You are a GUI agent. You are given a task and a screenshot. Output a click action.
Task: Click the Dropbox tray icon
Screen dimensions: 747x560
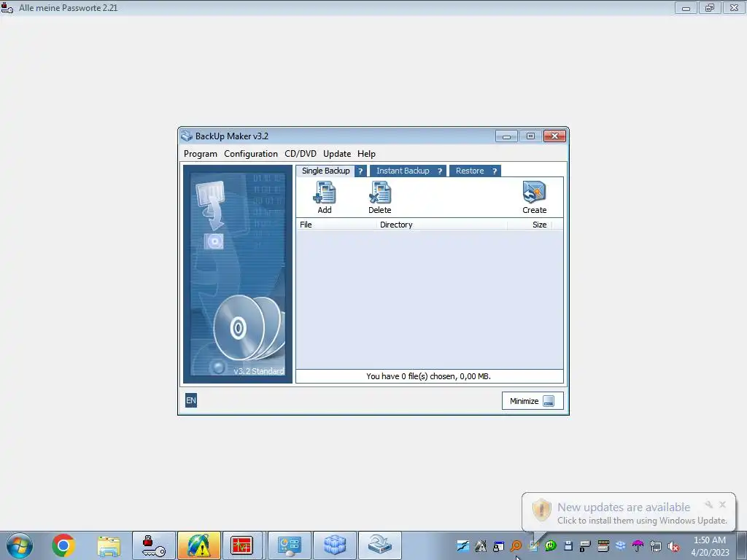click(x=620, y=545)
